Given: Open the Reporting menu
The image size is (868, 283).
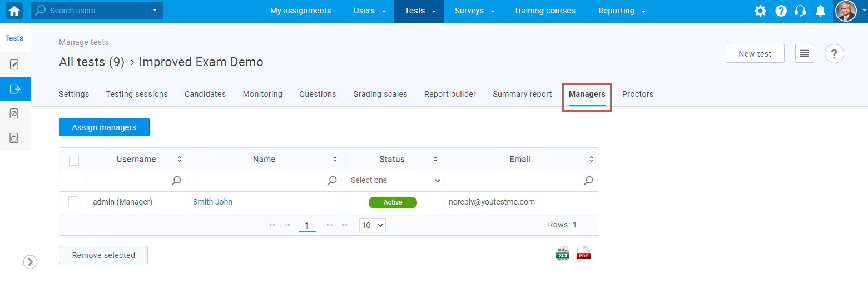Looking at the screenshot, I should click(622, 11).
